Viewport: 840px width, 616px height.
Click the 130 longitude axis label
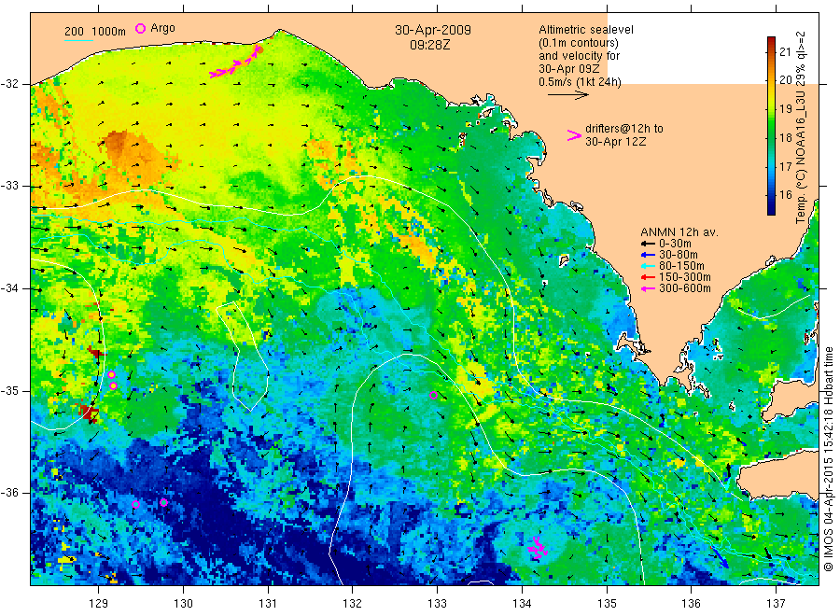(x=183, y=604)
